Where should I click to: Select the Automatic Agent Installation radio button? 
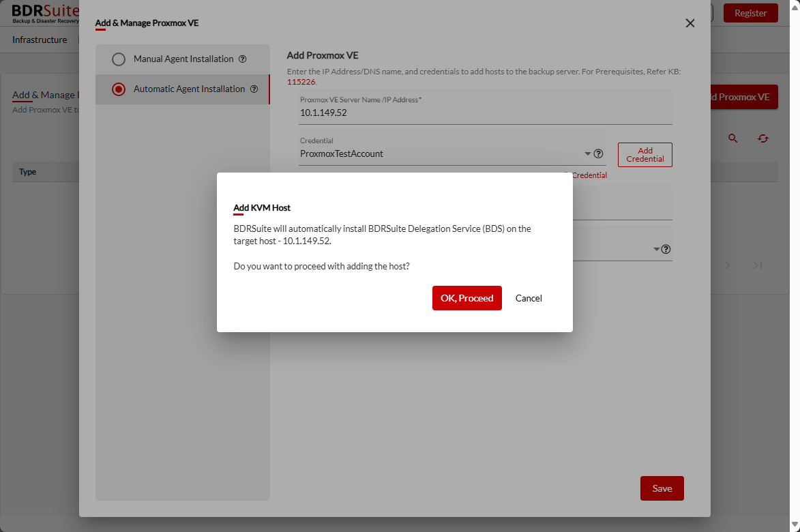click(x=119, y=89)
